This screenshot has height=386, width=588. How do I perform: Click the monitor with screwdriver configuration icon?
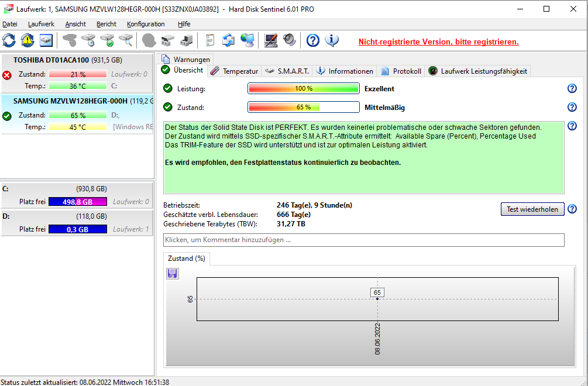click(x=271, y=40)
